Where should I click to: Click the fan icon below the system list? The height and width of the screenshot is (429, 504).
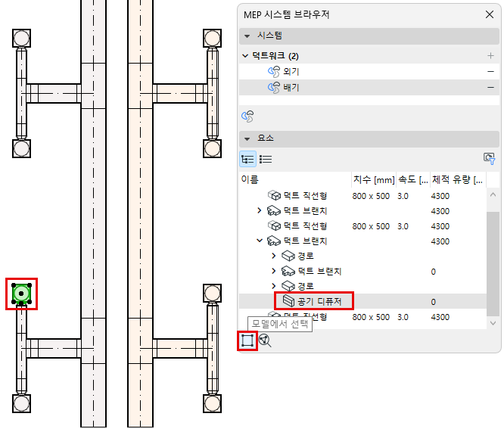247,117
